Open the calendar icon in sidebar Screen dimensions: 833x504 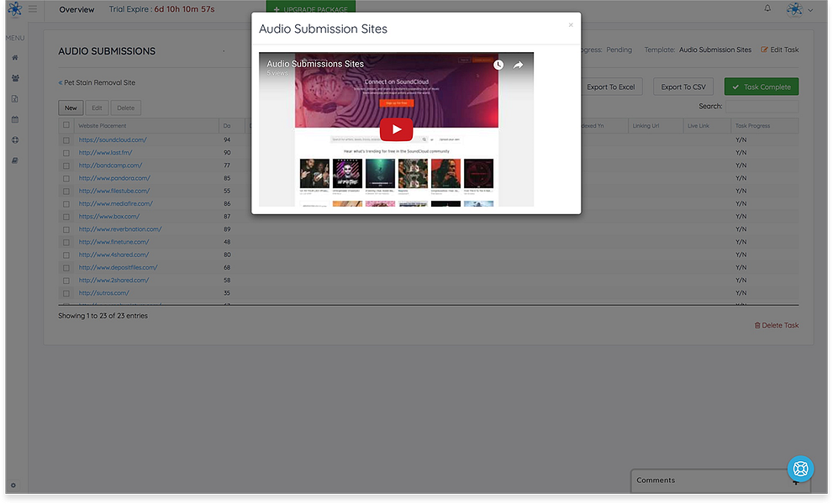coord(15,119)
